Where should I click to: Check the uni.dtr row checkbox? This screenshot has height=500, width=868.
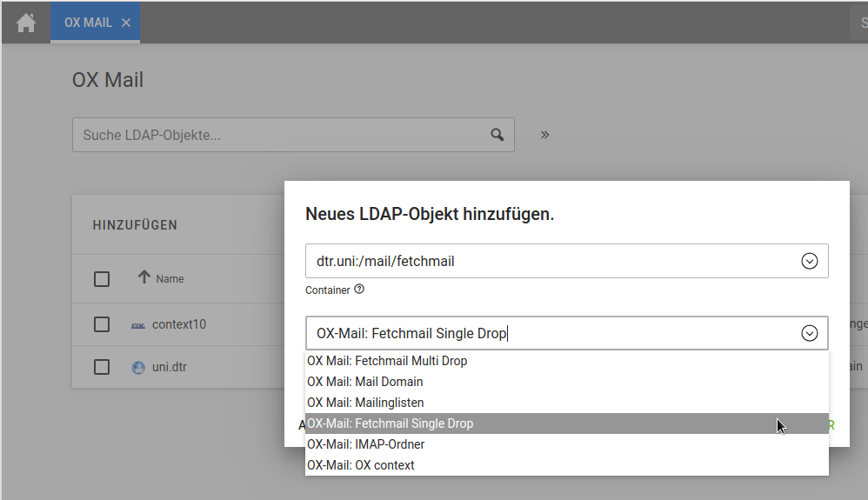click(x=102, y=367)
